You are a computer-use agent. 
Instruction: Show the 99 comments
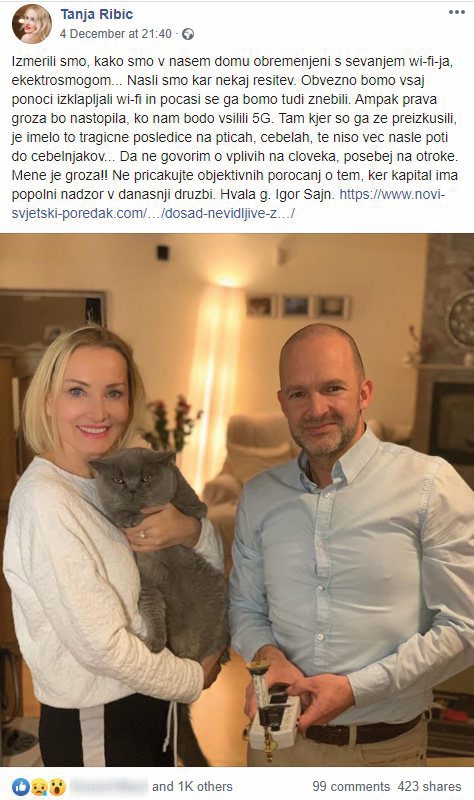point(351,786)
